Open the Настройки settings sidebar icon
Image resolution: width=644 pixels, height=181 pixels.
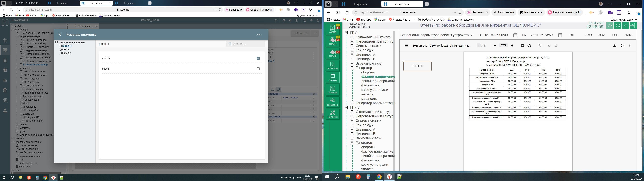point(333,114)
